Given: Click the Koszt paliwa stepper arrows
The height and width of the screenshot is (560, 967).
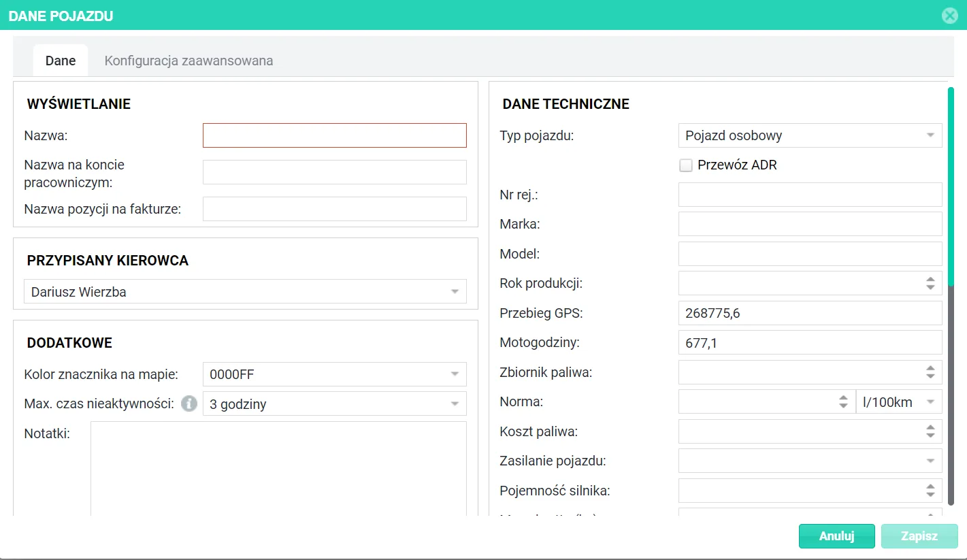Looking at the screenshot, I should pos(930,431).
